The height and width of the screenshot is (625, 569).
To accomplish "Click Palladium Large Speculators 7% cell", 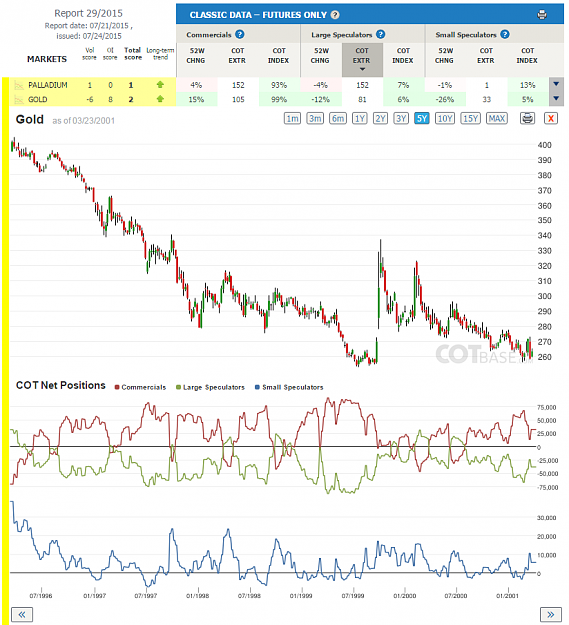I will [403, 85].
